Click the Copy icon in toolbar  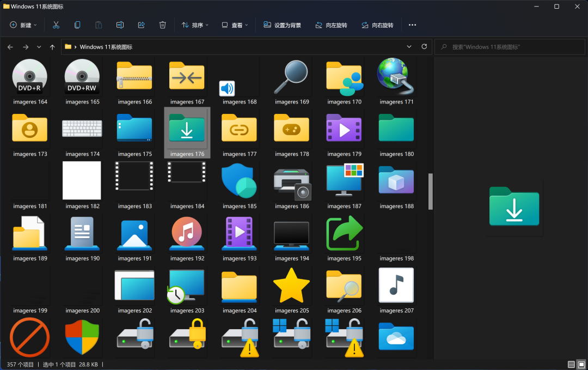(77, 25)
